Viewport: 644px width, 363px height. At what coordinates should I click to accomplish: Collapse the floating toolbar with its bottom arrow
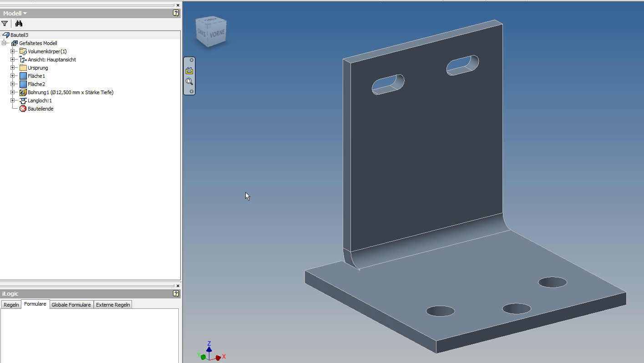click(x=189, y=91)
